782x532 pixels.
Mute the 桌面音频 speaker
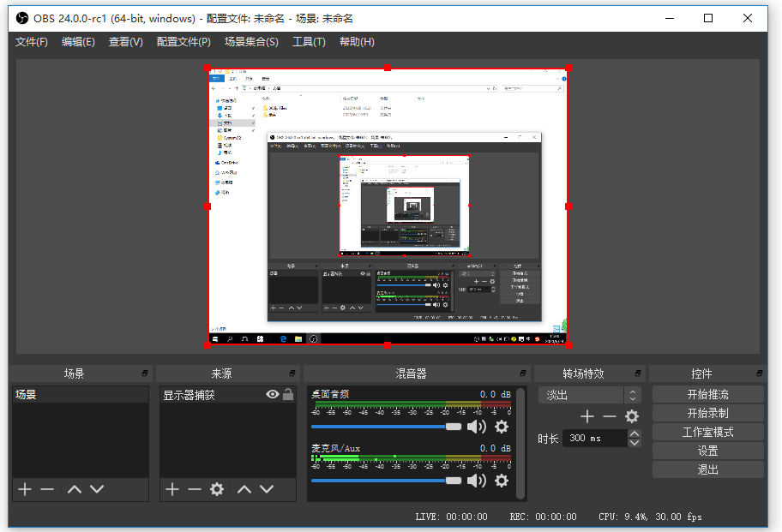pyautogui.click(x=476, y=427)
